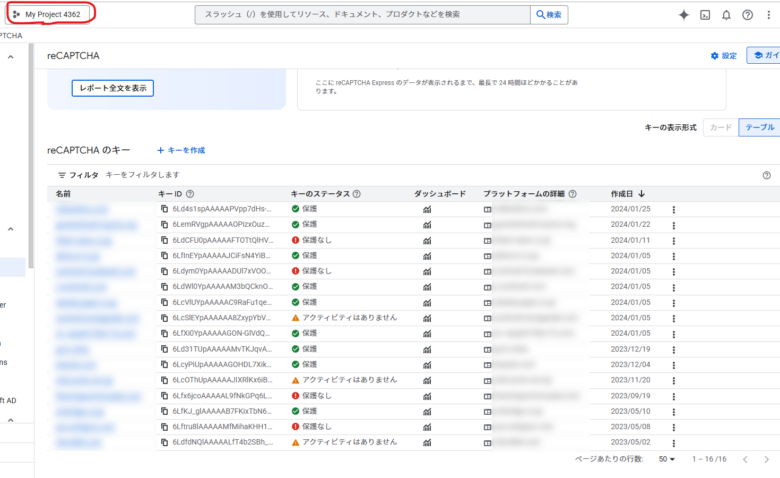Screen dimensions: 780x478
Task: Open dashboard chart for the 2023/12/19 key
Action: (x=427, y=349)
